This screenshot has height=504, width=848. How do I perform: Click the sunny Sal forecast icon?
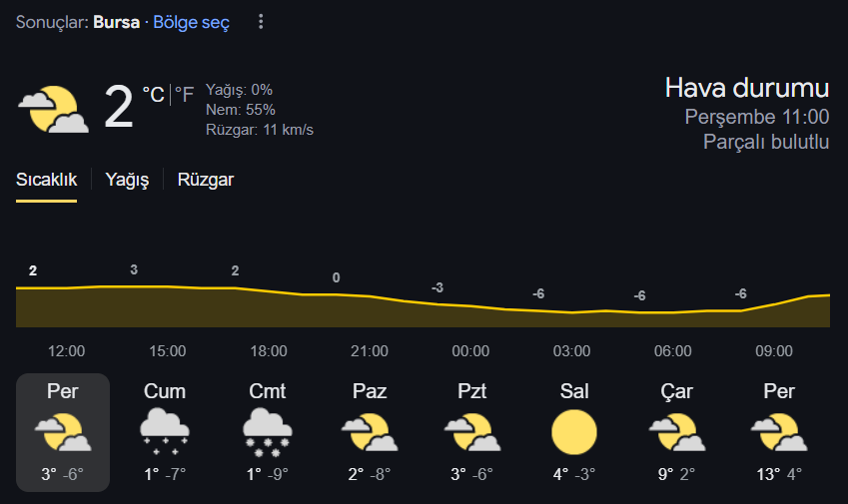coord(574,432)
